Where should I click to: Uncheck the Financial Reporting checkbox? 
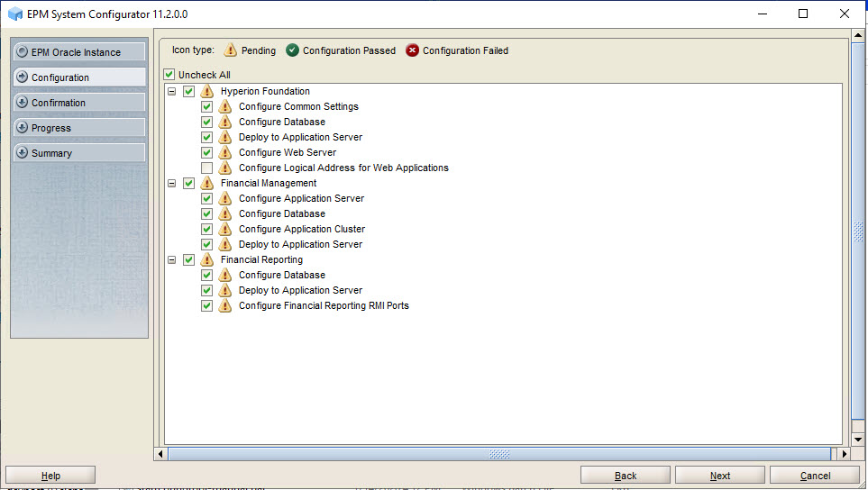(x=188, y=259)
